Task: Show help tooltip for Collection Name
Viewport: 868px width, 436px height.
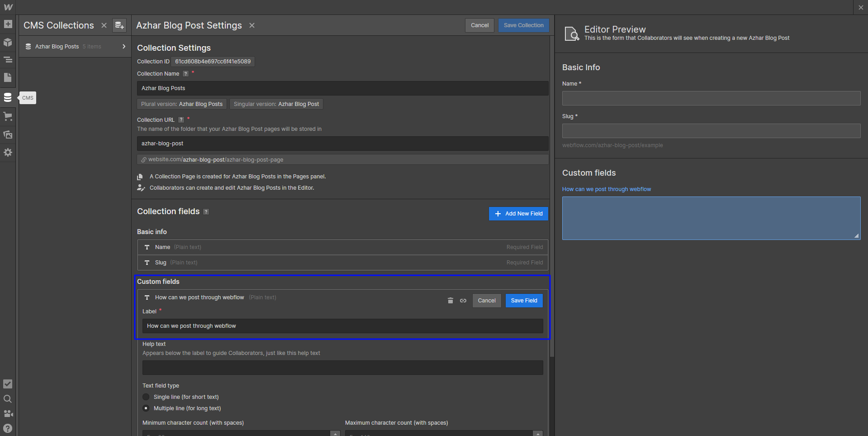Action: [185, 74]
